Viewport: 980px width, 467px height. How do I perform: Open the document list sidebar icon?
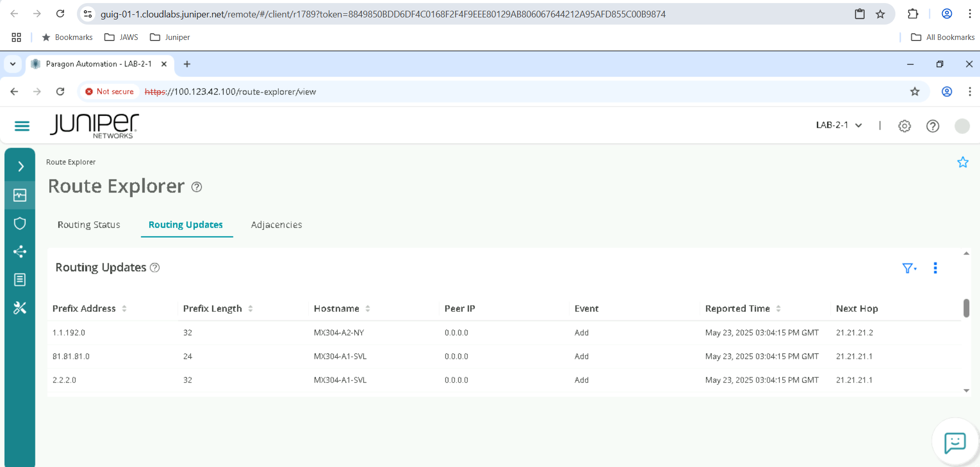point(20,280)
